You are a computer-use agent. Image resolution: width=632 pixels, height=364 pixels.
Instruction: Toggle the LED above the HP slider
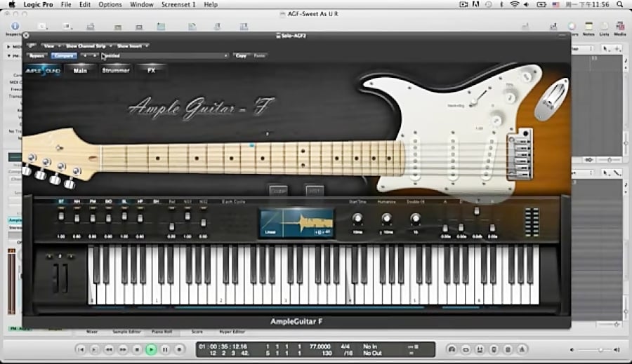(x=140, y=208)
